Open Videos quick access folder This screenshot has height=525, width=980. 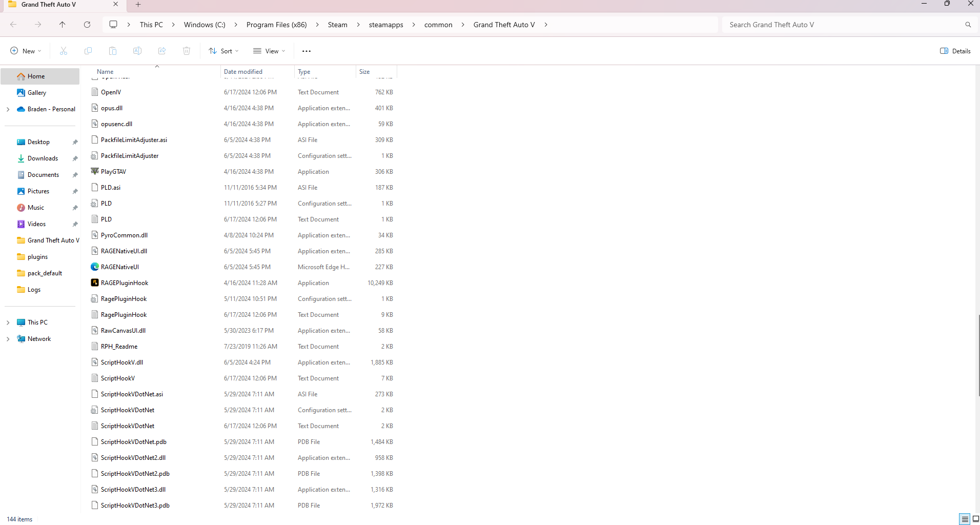tap(36, 224)
